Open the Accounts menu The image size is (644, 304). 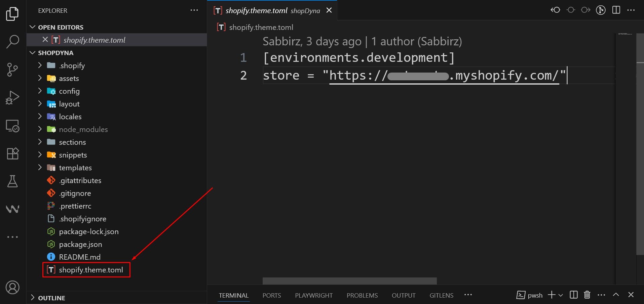[x=12, y=288]
